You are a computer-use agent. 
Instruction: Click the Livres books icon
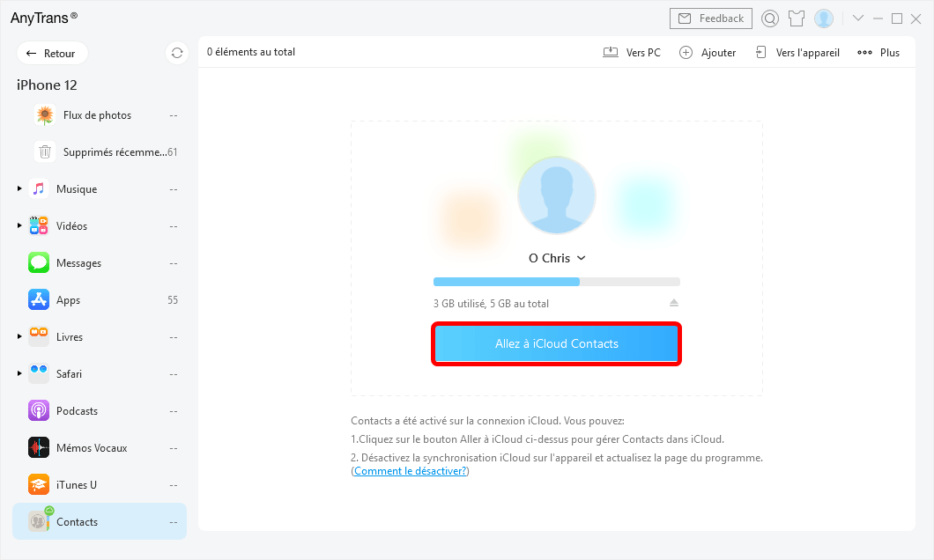[39, 337]
